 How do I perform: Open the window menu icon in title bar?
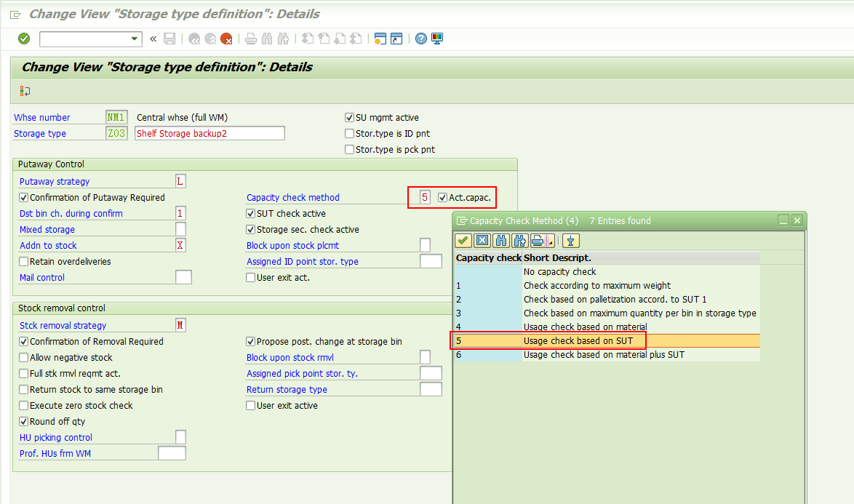16,15
